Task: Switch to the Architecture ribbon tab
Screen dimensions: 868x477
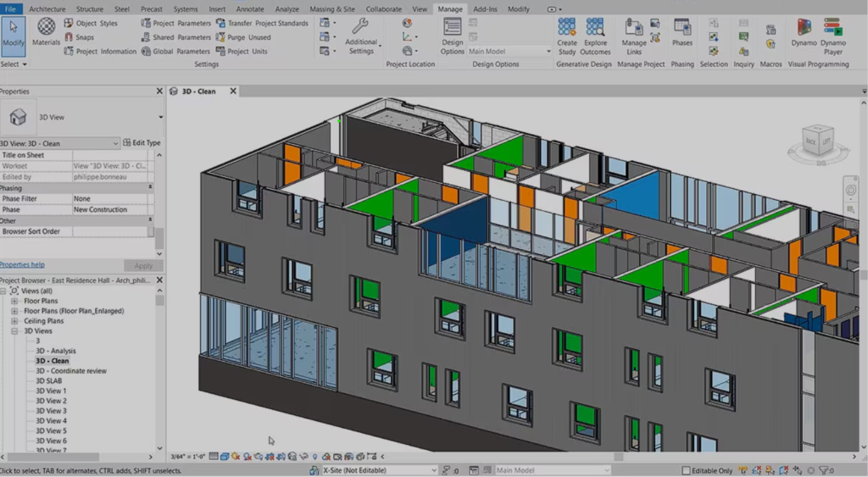Action: (x=47, y=9)
